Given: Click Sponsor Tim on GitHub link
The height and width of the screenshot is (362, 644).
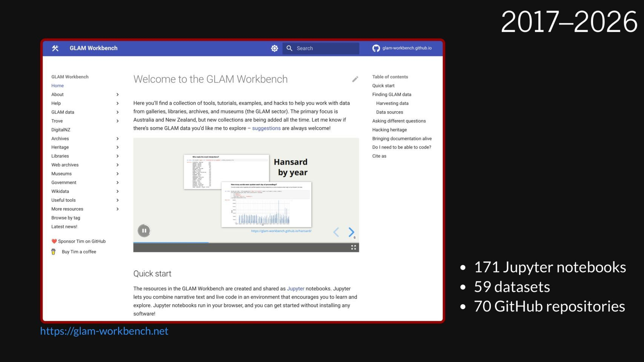Looking at the screenshot, I should tap(82, 241).
